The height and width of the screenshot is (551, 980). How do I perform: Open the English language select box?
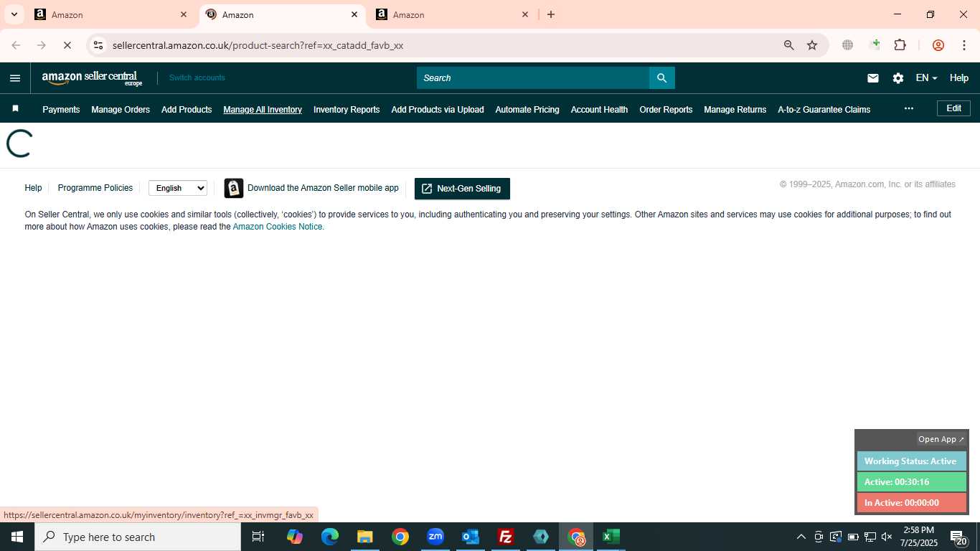pyautogui.click(x=178, y=188)
